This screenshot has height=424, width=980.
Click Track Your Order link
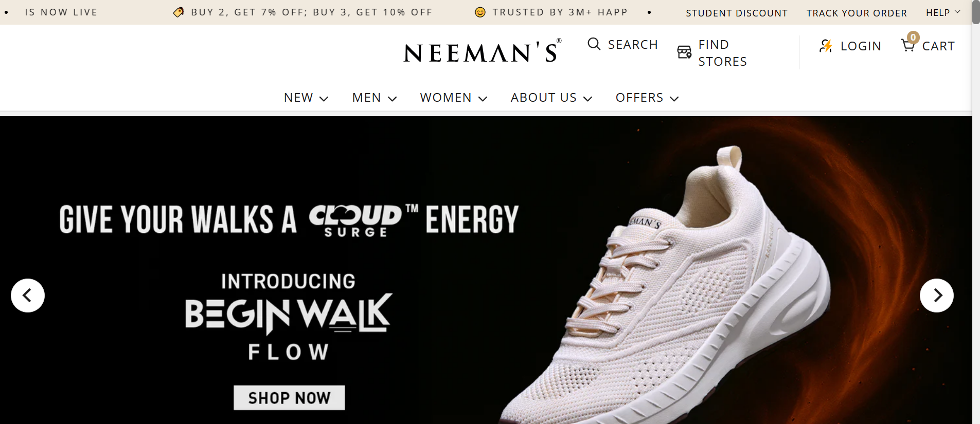[x=857, y=13]
